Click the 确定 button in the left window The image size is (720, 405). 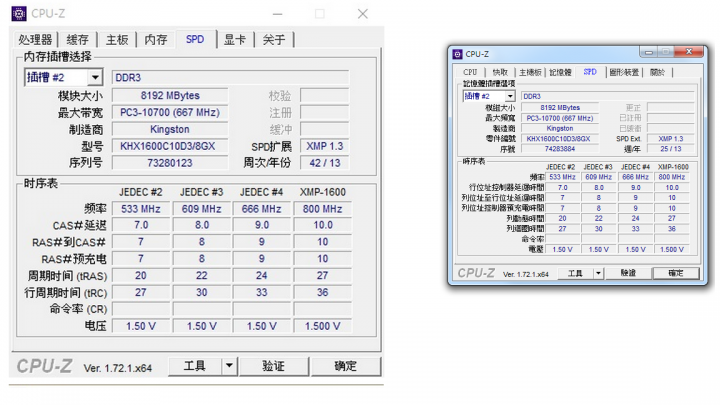click(345, 366)
